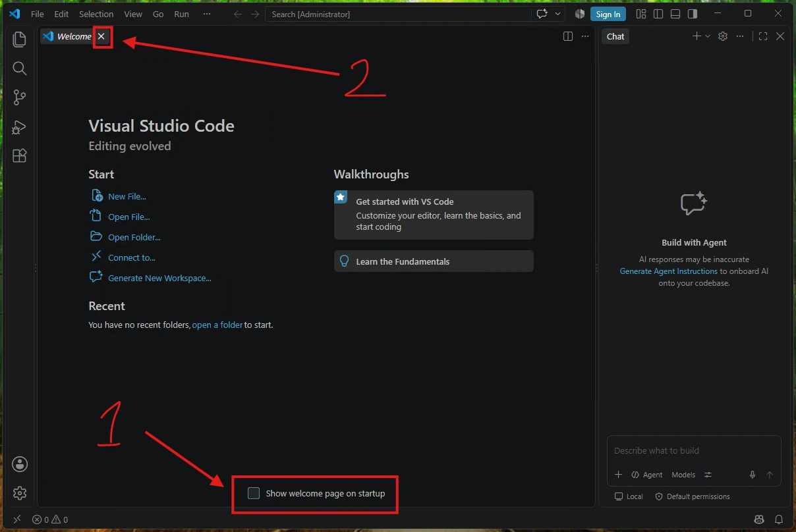This screenshot has width=796, height=532.
Task: Click the microphone voice chat icon
Action: tap(753, 475)
